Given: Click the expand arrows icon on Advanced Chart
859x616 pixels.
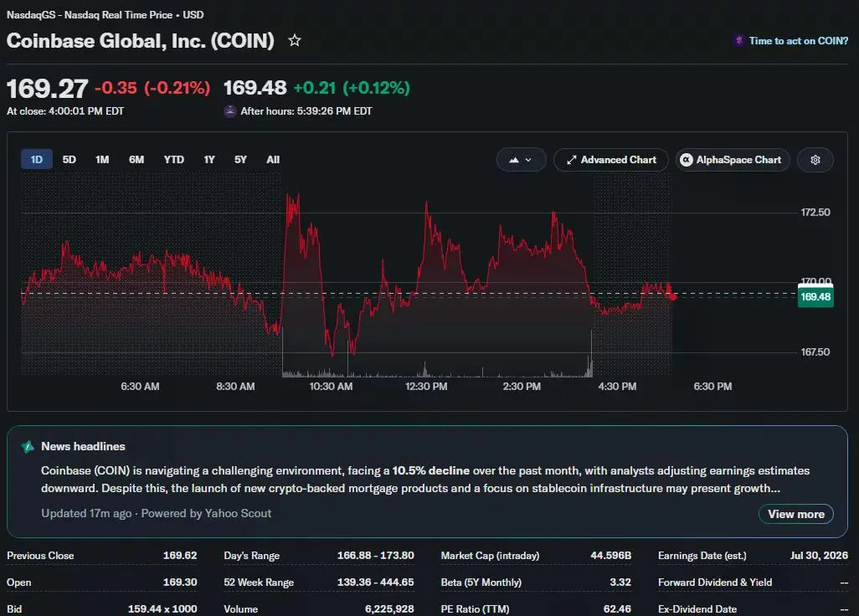Looking at the screenshot, I should [571, 160].
